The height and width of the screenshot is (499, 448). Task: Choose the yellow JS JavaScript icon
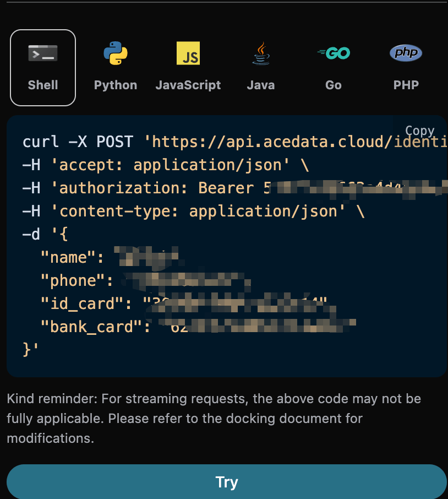click(188, 53)
